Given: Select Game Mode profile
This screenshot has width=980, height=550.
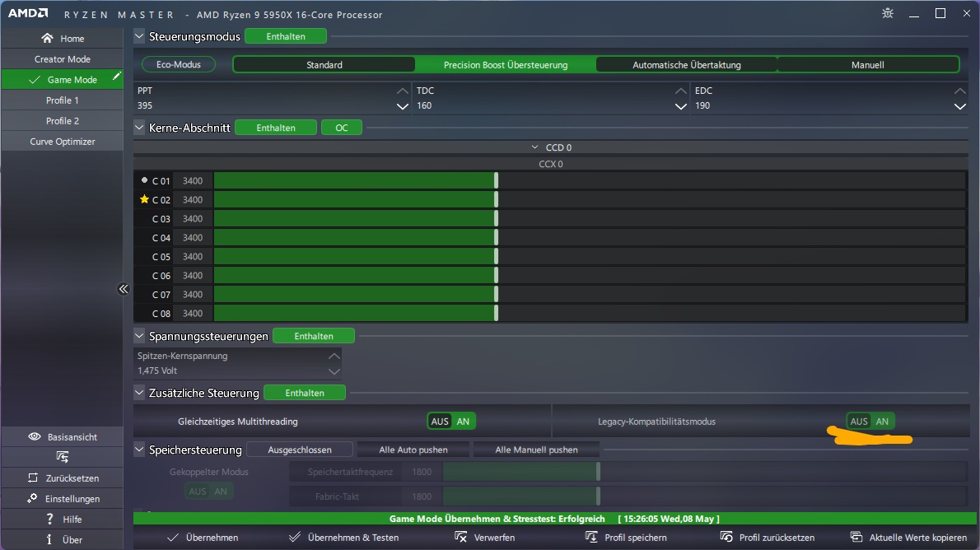Looking at the screenshot, I should coord(63,79).
